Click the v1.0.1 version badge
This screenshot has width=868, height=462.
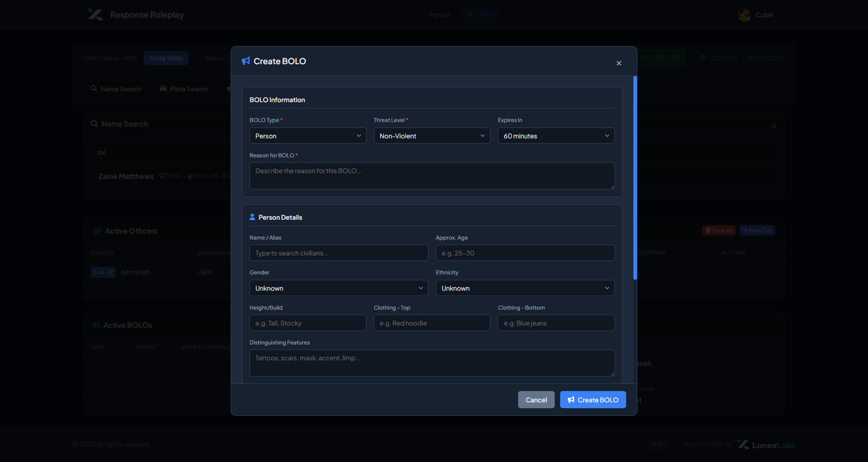tap(658, 444)
